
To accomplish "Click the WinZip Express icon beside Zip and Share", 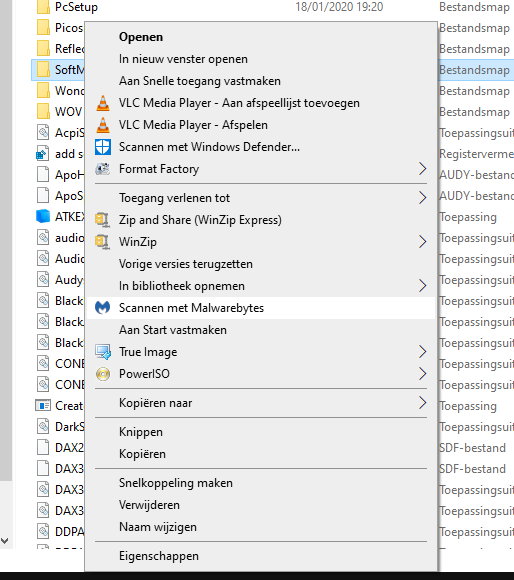I will [x=103, y=220].
